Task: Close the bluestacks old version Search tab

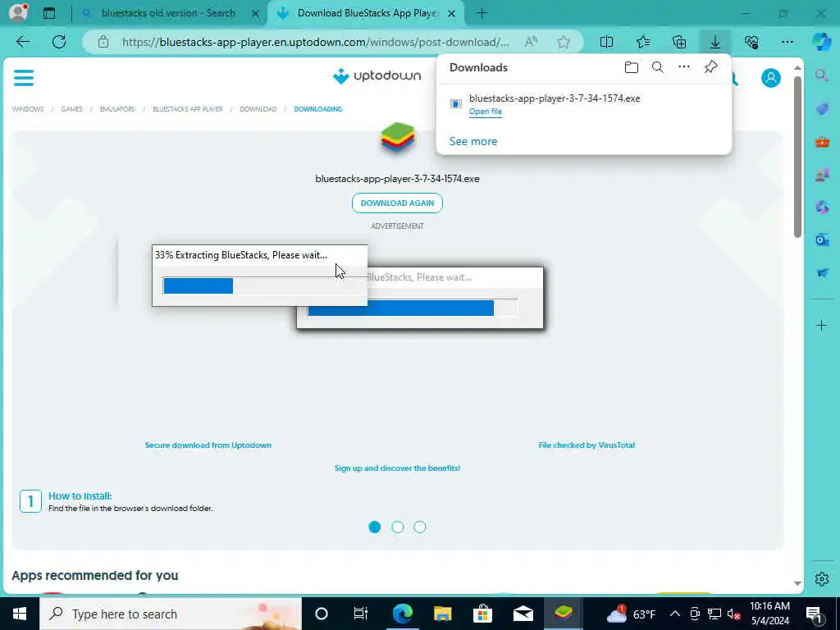Action: pyautogui.click(x=256, y=13)
